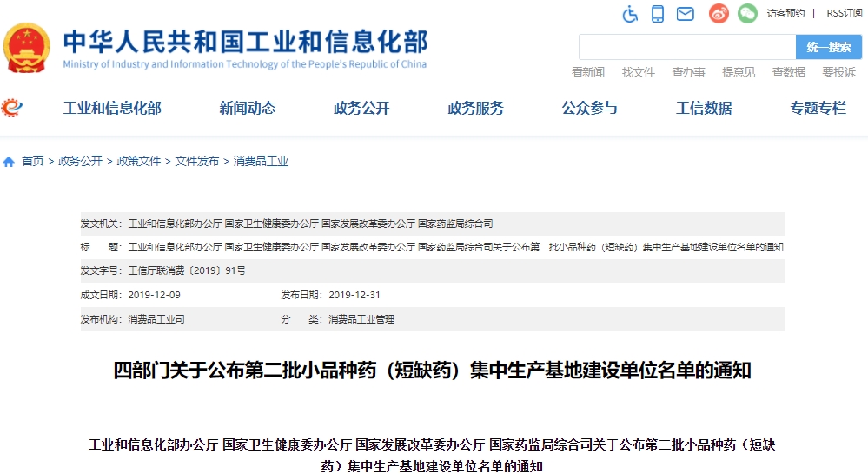Click the 发文机关 row text
This screenshot has width=868, height=474.
pyautogui.click(x=310, y=224)
